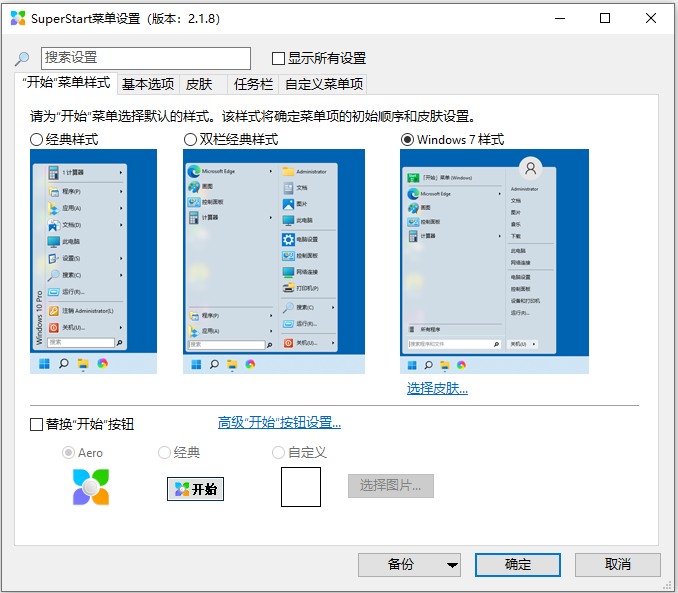Select the 双栏经典样式 radio button
Viewport: 678px width, 593px height.
(190, 140)
